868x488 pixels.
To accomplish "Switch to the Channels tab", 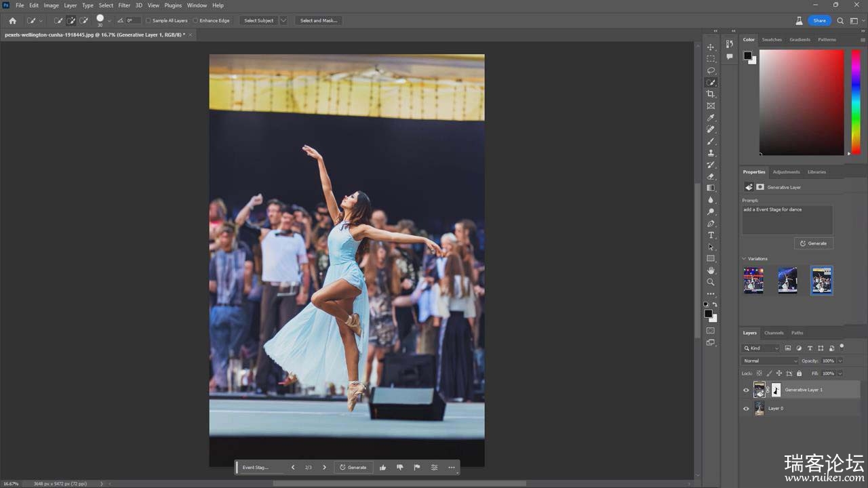I will (774, 333).
